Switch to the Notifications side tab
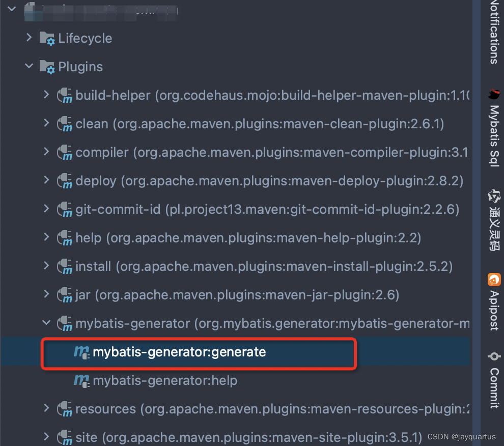504x446 pixels. (494, 32)
